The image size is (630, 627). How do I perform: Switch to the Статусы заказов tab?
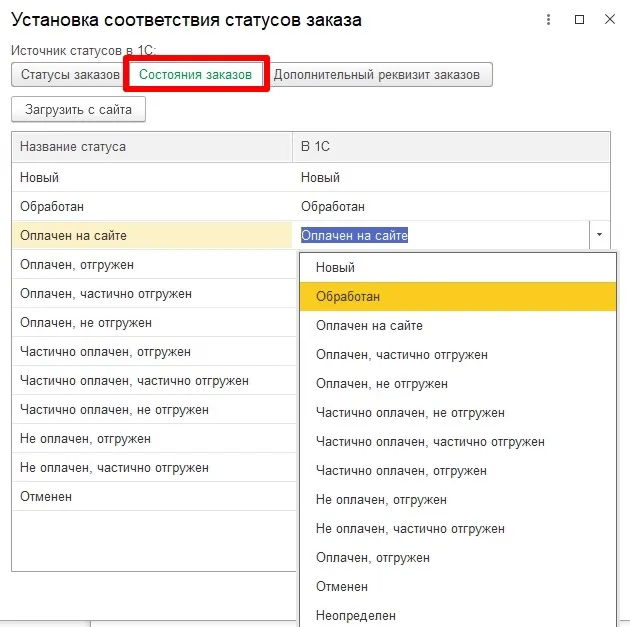(69, 75)
